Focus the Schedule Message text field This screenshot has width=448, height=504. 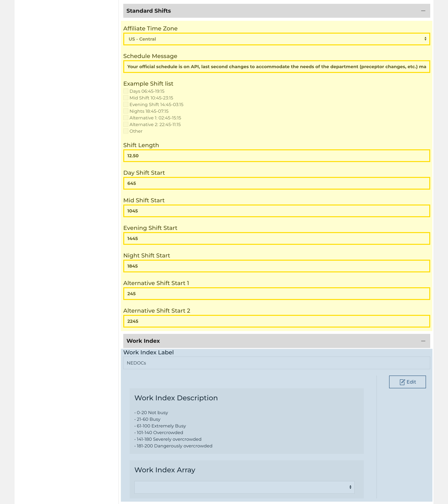276,67
